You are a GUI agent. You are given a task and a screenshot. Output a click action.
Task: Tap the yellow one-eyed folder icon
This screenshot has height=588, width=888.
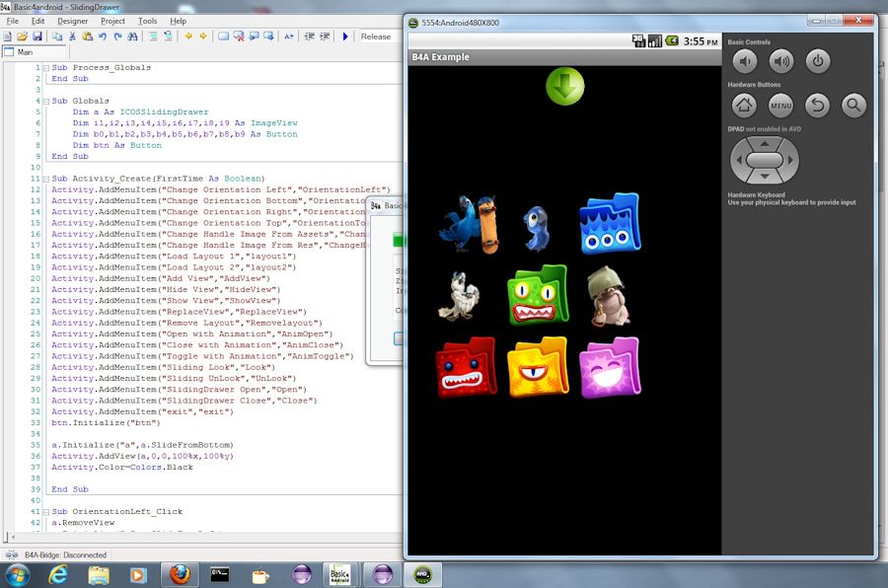pyautogui.click(x=538, y=367)
